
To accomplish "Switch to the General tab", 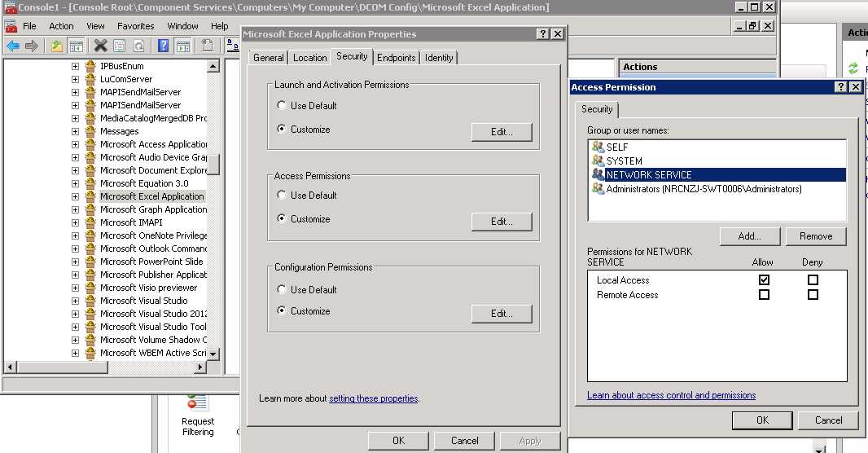I will click(269, 58).
